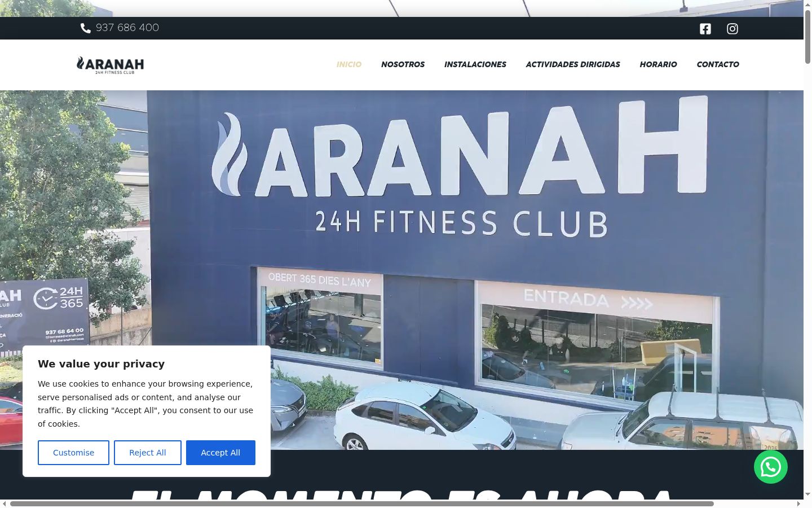Go to the Inicio menu item
The height and width of the screenshot is (508, 812).
click(349, 64)
